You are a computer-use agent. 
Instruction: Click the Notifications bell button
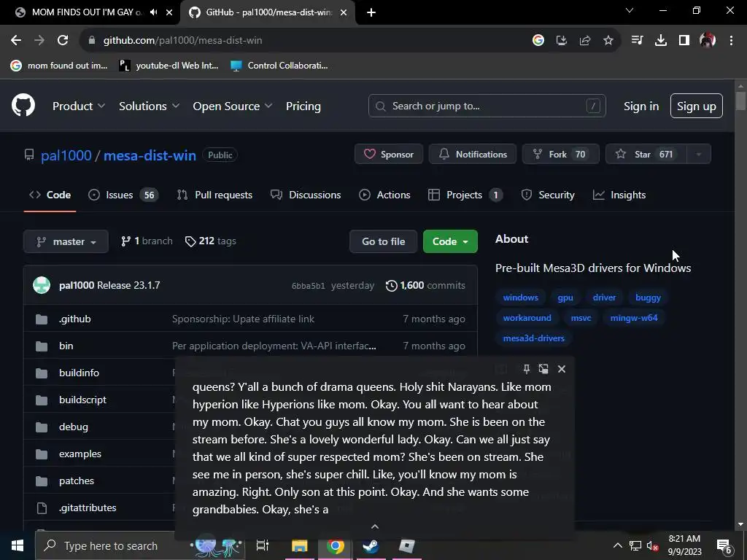click(x=473, y=154)
